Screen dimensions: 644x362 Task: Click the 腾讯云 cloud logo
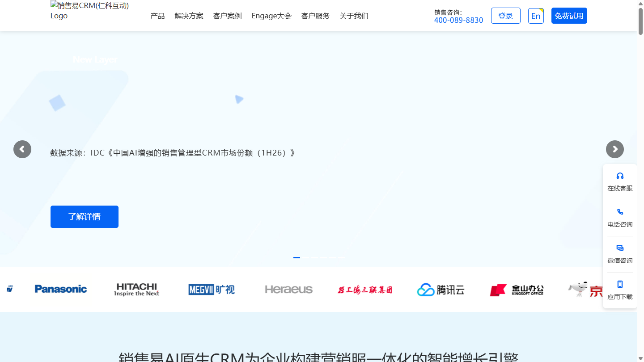[441, 290]
